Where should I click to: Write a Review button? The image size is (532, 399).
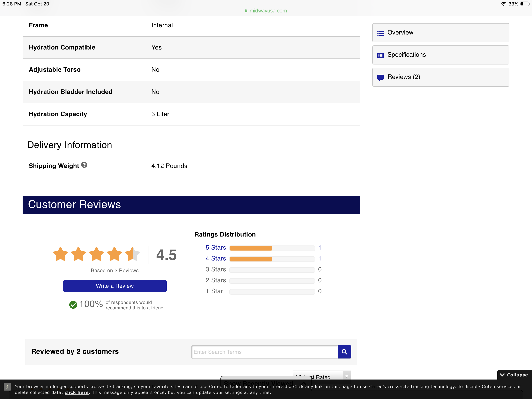(x=115, y=286)
